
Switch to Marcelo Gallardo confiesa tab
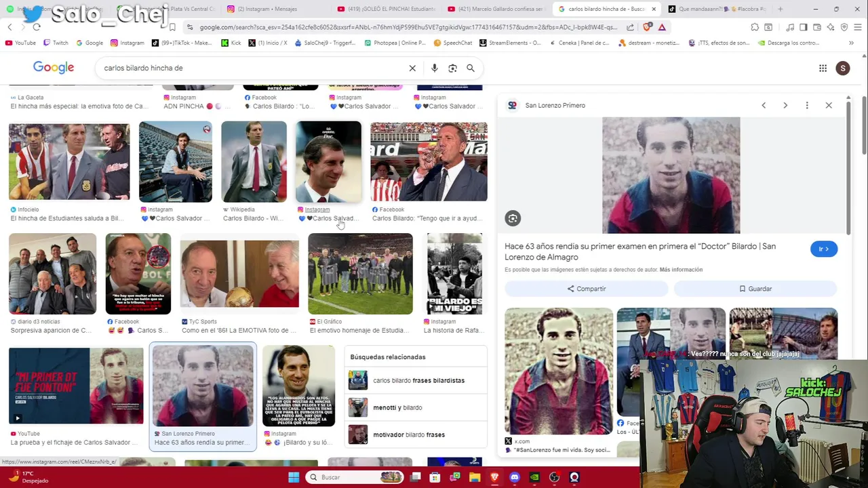tap(497, 9)
